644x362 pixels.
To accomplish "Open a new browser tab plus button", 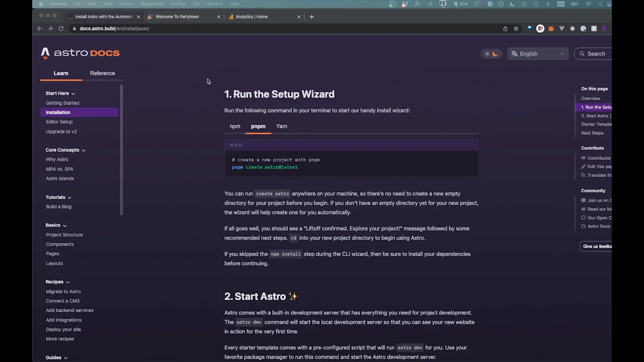I will click(311, 17).
